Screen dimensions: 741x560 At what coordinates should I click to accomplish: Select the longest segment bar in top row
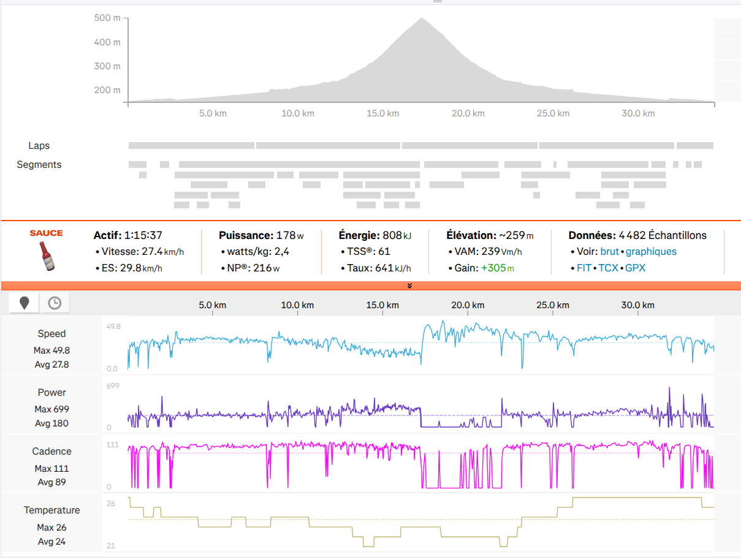(299, 165)
